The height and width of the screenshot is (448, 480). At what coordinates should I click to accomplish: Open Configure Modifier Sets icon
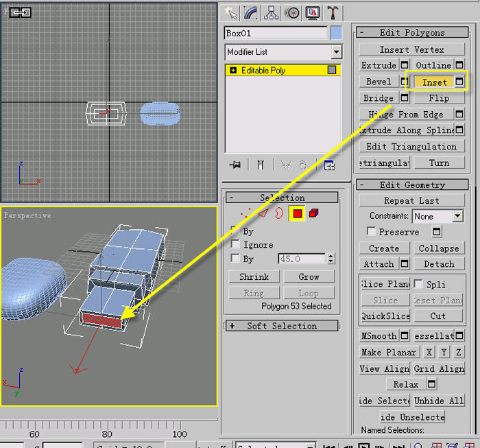[329, 165]
